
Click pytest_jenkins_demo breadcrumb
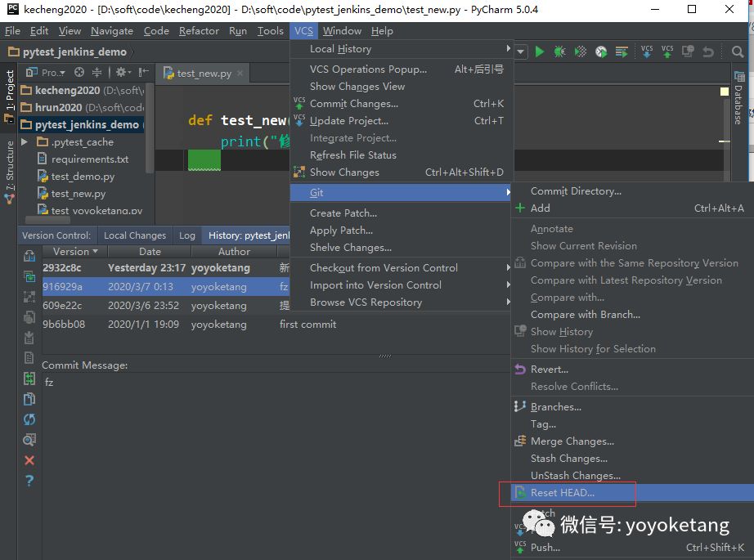(x=68, y=52)
